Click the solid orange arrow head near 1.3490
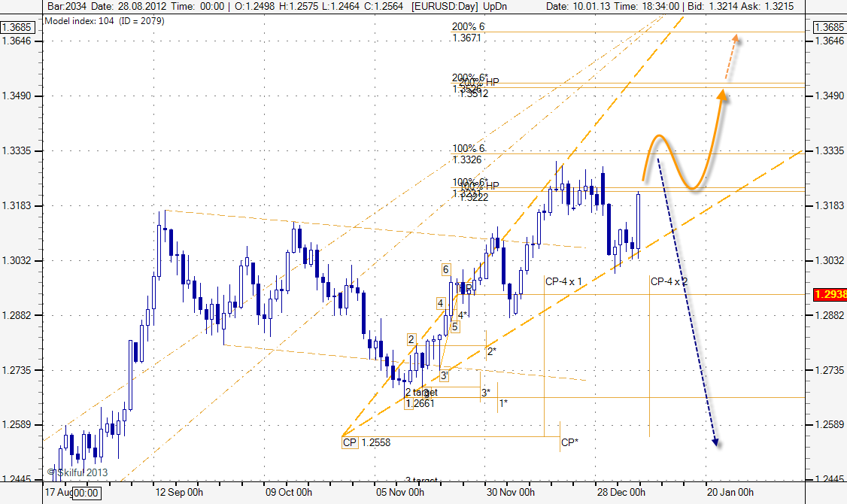The width and height of the screenshot is (847, 504). 723,94
